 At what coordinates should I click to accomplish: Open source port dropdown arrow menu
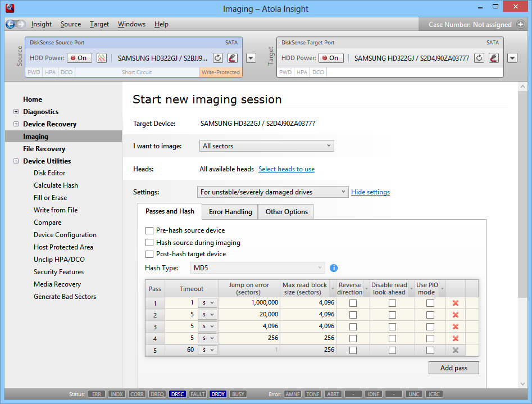click(251, 58)
